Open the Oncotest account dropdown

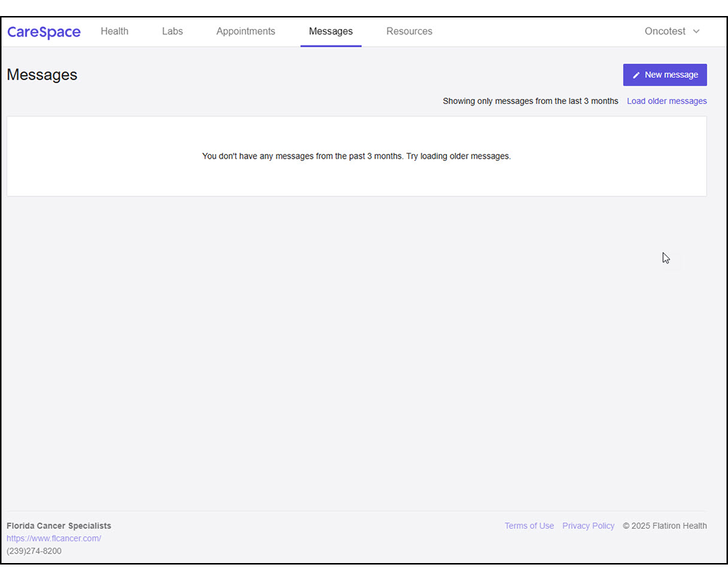point(665,31)
